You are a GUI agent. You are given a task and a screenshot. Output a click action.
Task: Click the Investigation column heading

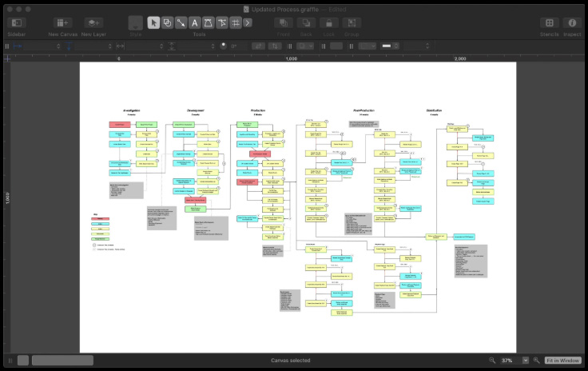tap(132, 110)
